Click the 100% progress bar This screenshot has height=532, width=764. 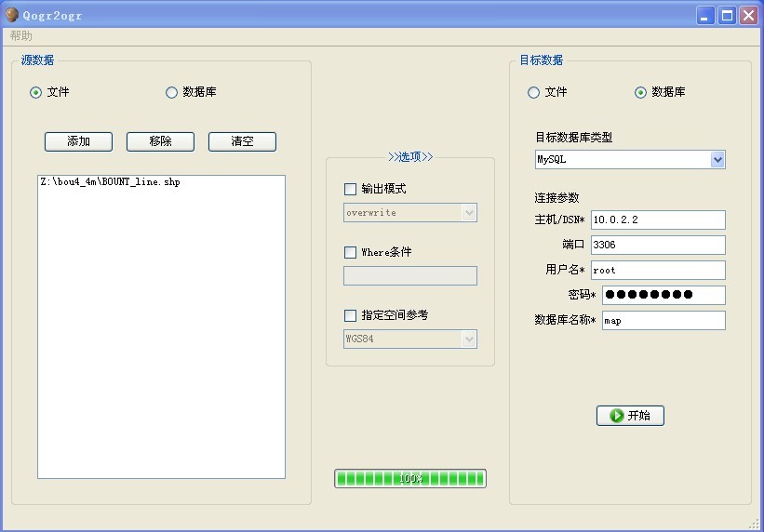(410, 478)
